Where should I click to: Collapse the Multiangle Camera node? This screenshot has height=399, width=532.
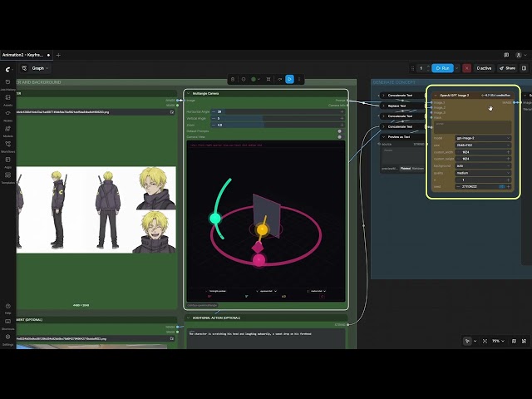pos(189,93)
